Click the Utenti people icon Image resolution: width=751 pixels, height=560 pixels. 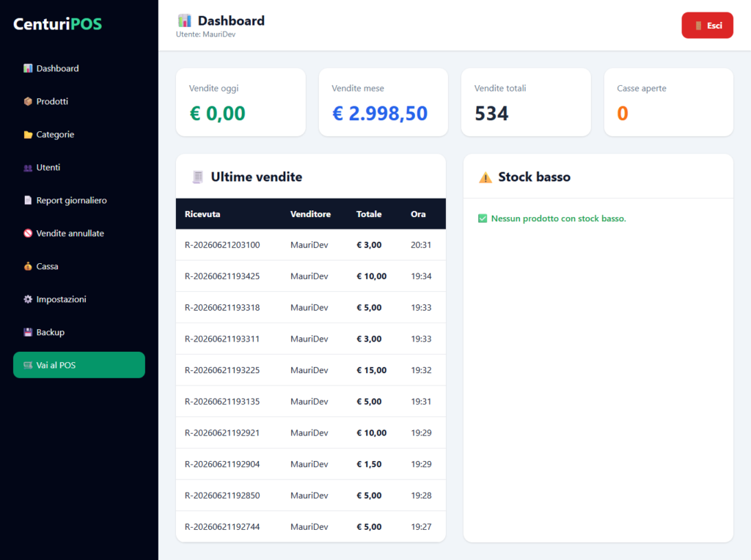28,168
